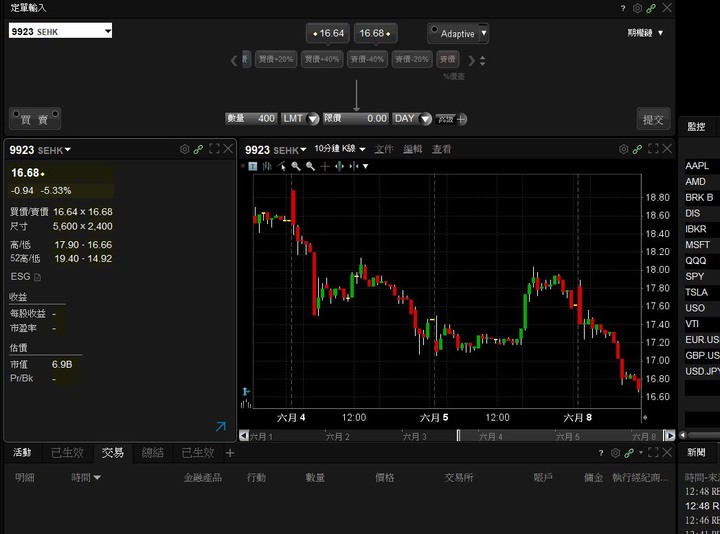Select Ask -20% price preset
720x534 pixels.
[x=412, y=60]
